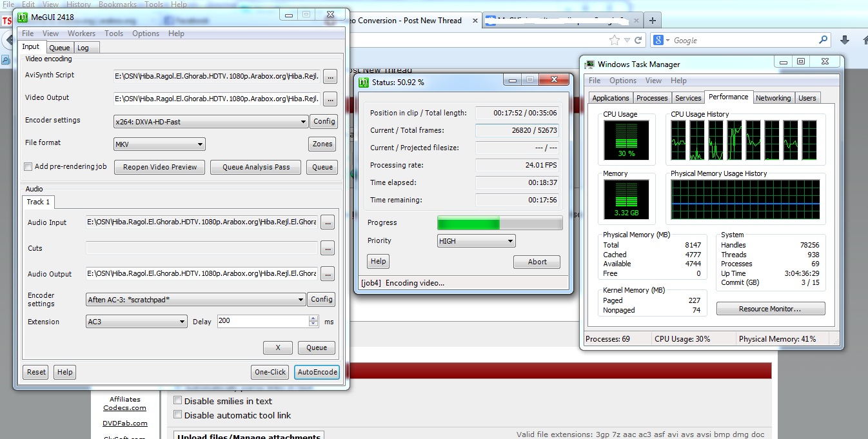Open MeGUI File menu
This screenshot has height=439, width=868.
[x=28, y=34]
